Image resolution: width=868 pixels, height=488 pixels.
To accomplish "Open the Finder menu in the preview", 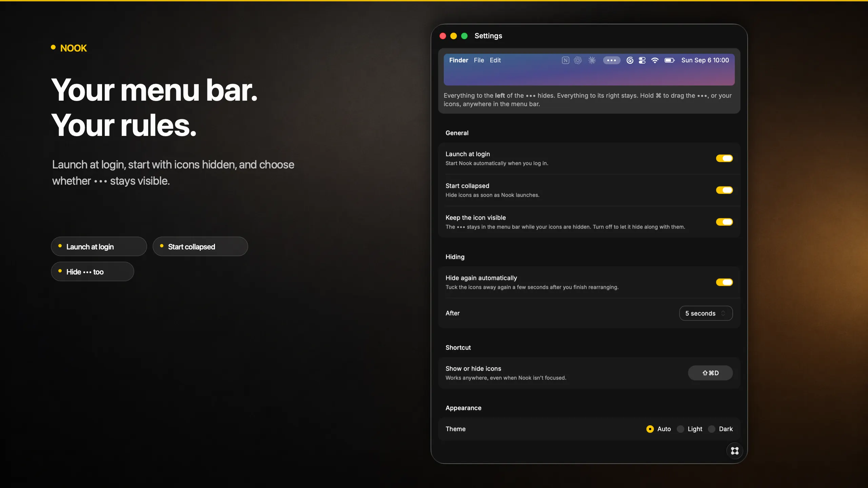I will (x=458, y=60).
